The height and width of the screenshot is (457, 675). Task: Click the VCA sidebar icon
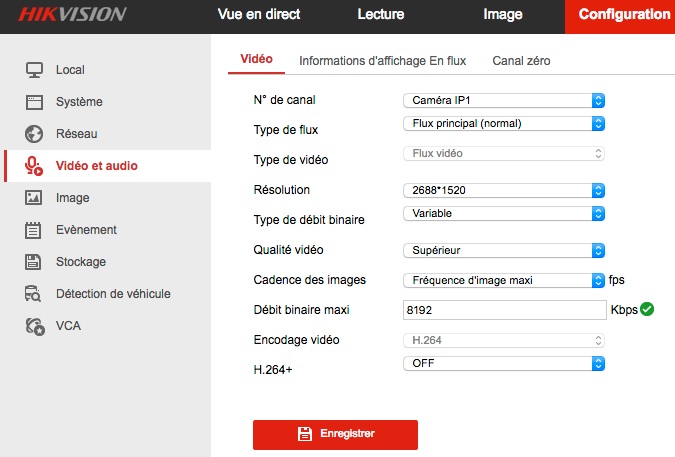(35, 326)
